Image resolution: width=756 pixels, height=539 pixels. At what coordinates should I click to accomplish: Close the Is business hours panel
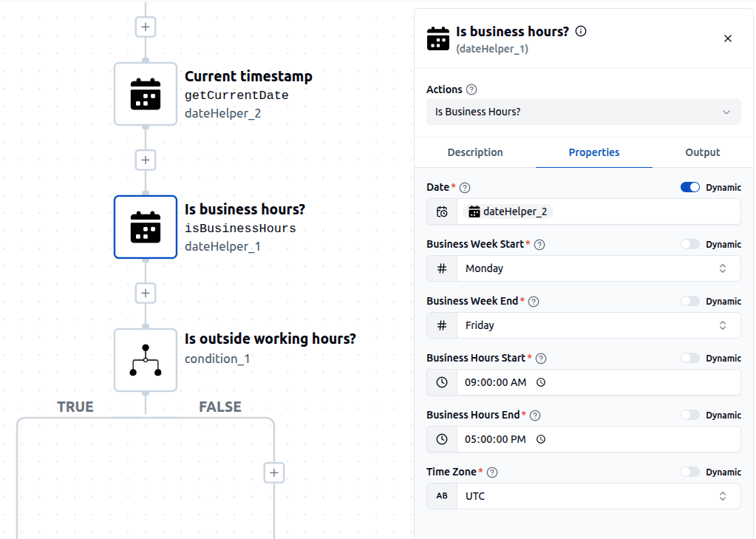(x=727, y=38)
